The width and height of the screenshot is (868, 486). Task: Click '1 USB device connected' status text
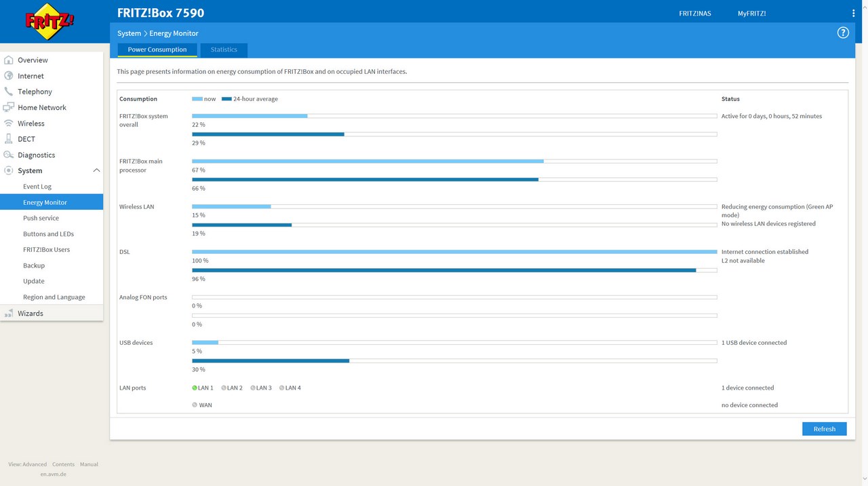tap(754, 343)
